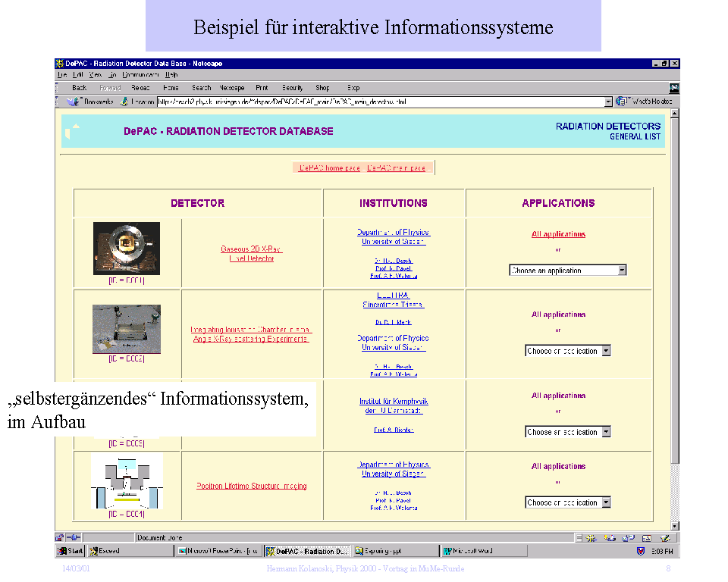Click the back arrow icon in DePAC header

click(x=72, y=131)
